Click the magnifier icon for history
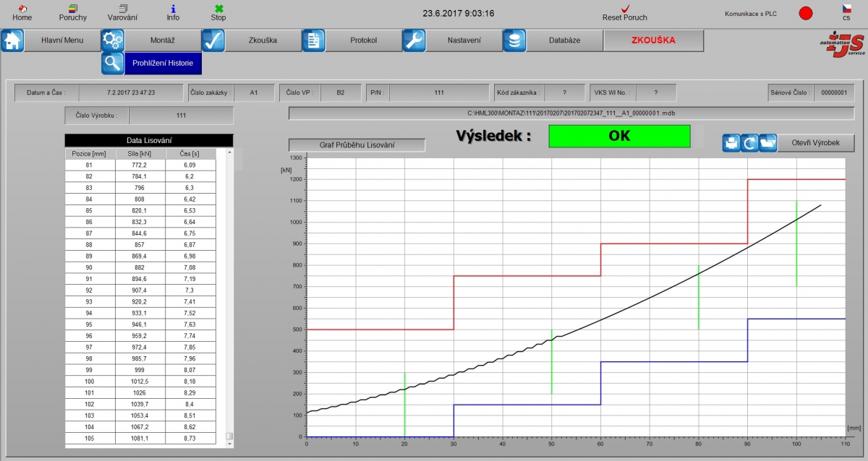The image size is (868, 461). pos(113,64)
